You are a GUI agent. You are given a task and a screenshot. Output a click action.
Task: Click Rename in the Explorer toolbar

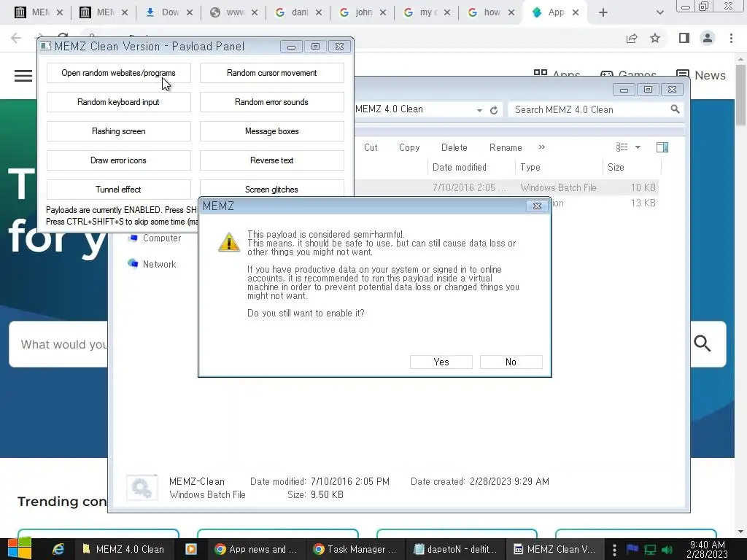(506, 147)
